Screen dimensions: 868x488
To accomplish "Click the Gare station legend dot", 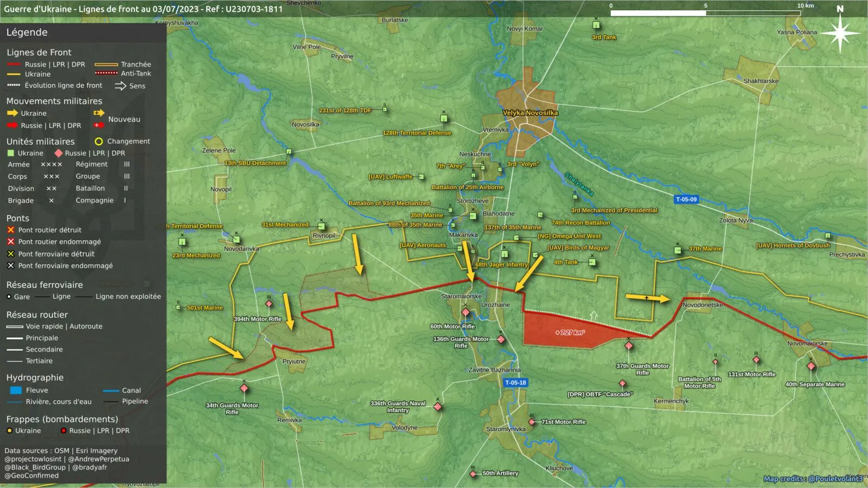I will (x=9, y=297).
